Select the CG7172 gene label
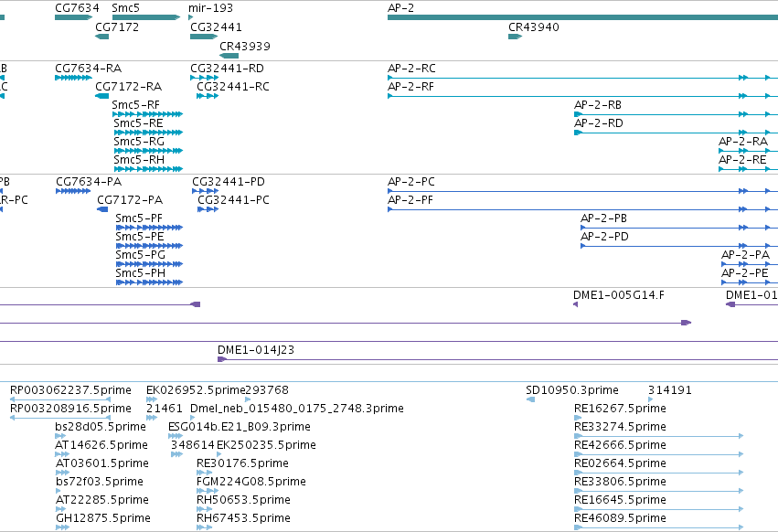This screenshot has width=778, height=532. [x=117, y=27]
